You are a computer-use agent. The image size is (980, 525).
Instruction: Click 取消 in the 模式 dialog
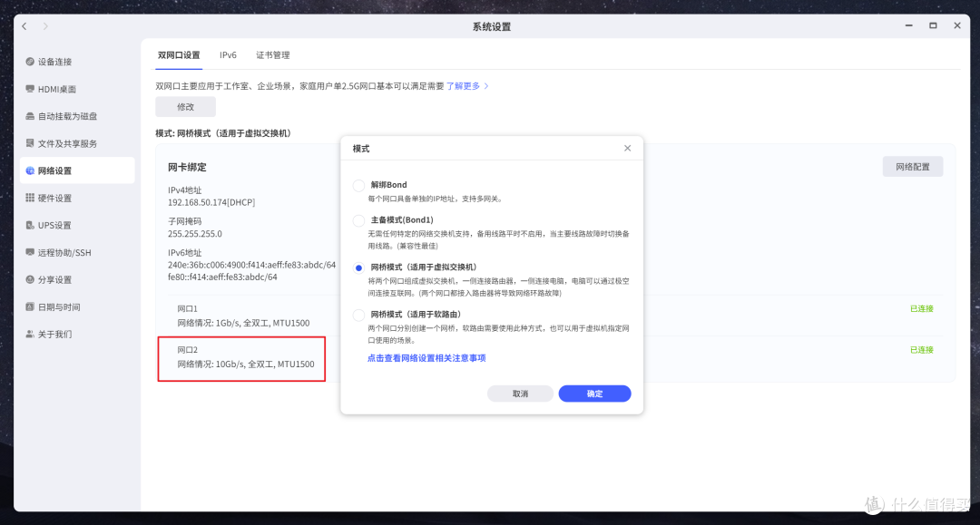pos(520,394)
